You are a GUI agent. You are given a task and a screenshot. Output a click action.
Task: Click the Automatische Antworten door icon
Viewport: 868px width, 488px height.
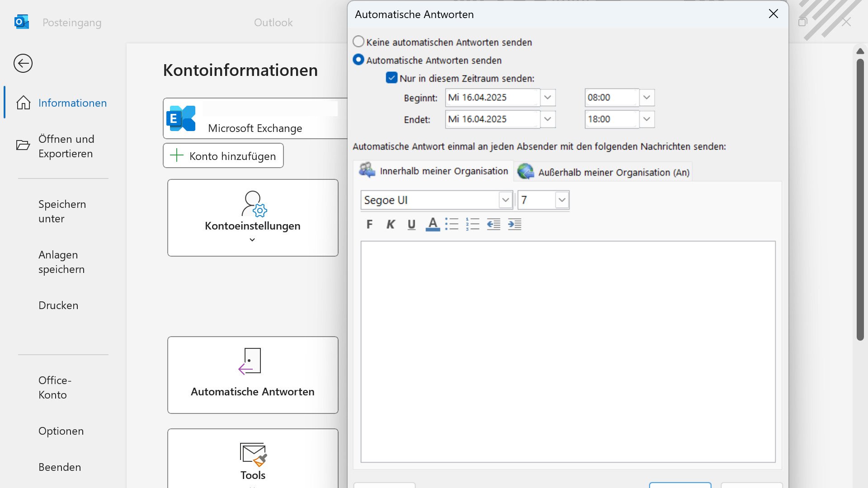point(250,361)
